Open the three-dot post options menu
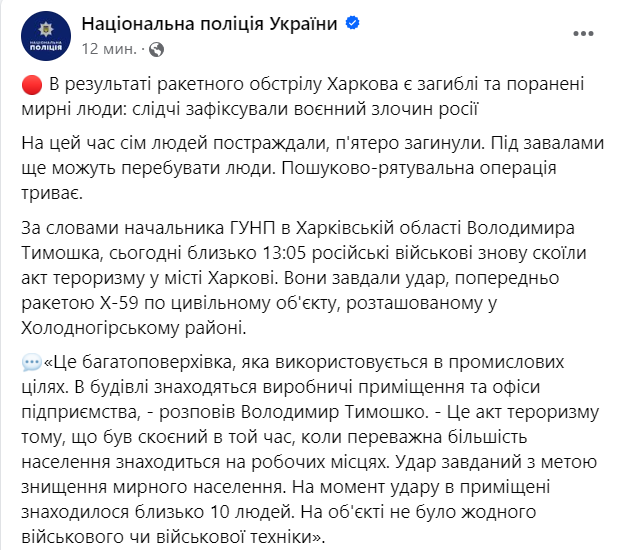The width and height of the screenshot is (624, 550). 583,34
